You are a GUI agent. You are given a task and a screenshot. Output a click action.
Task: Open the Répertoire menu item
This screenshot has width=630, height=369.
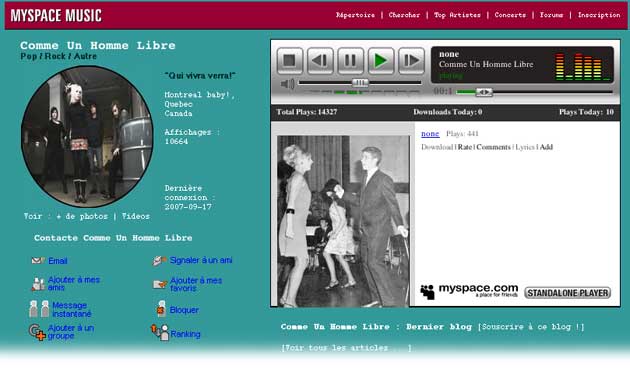click(x=355, y=15)
